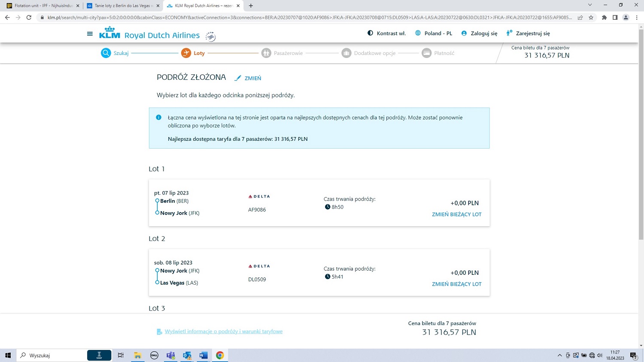Close the KLM Royal Dutch Airlines tab
Viewport: 644px width, 362px height.
coord(238,6)
